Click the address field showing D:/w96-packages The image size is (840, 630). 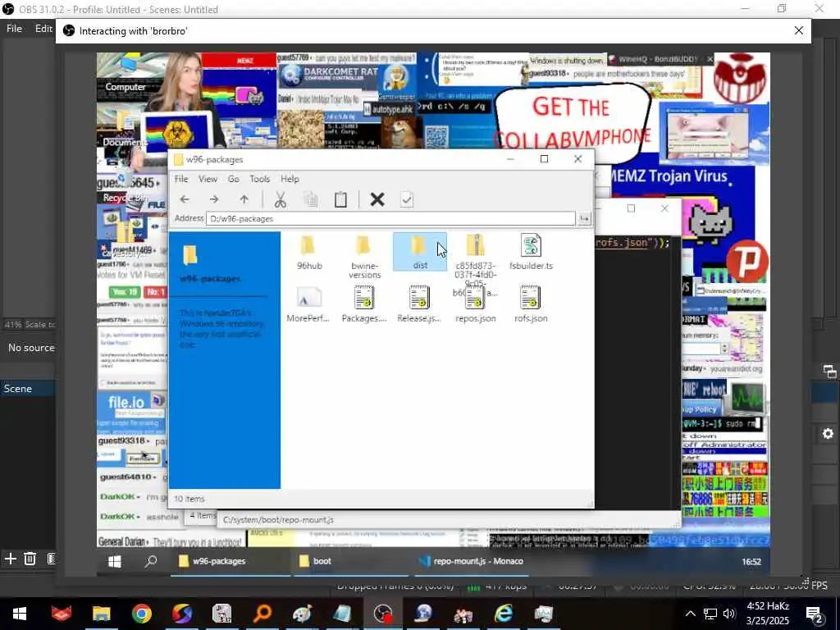[390, 218]
